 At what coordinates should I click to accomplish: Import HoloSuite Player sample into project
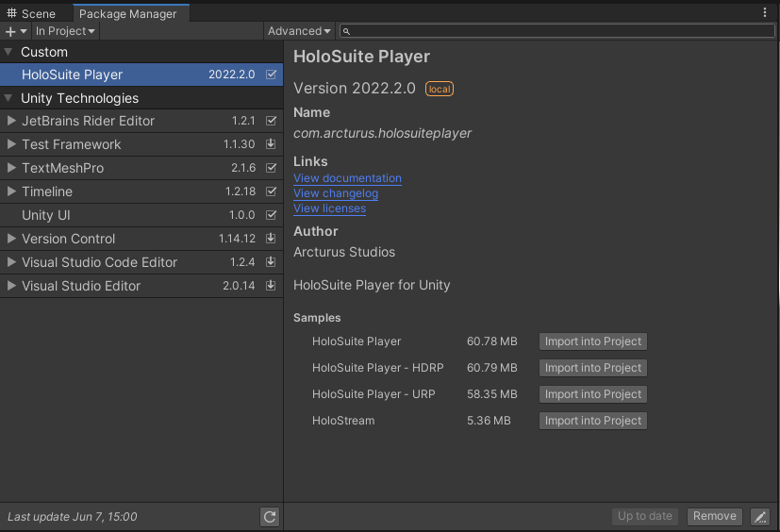click(593, 341)
